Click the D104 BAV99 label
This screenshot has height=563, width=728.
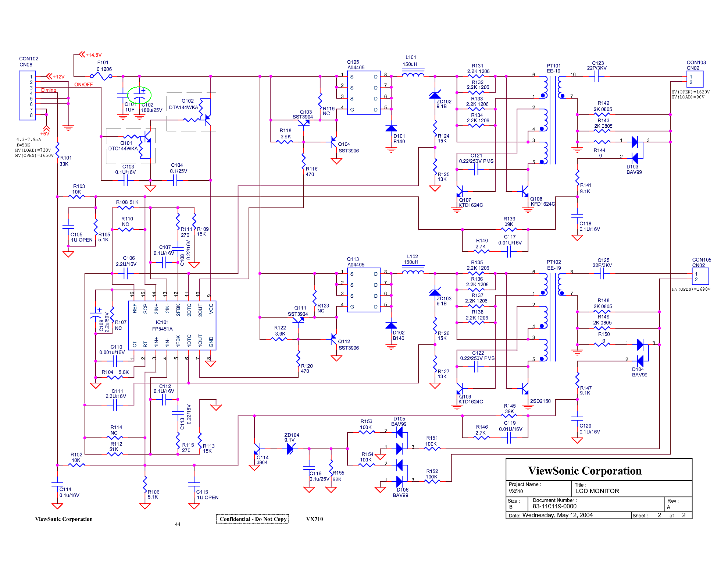[x=639, y=372]
